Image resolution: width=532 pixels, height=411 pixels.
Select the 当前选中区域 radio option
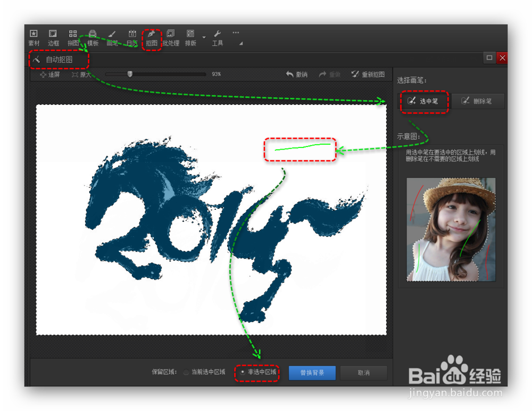coord(205,372)
